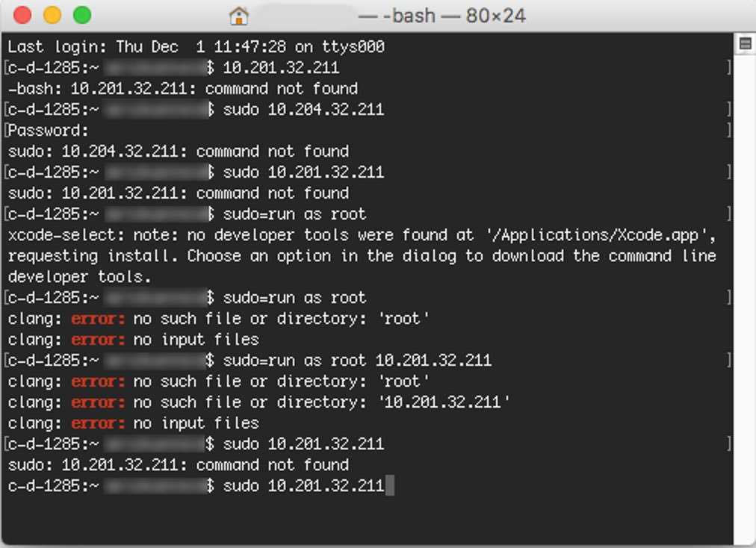Click the home folder proxy icon in the title bar
The width and height of the screenshot is (756, 548).
[x=238, y=15]
